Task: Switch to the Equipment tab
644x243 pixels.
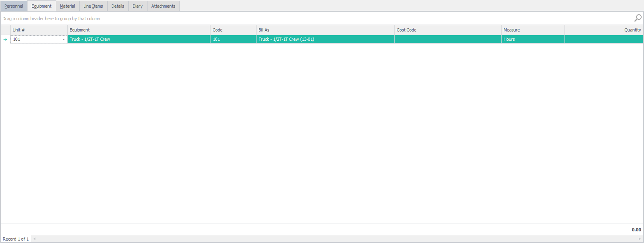Action: [x=41, y=6]
